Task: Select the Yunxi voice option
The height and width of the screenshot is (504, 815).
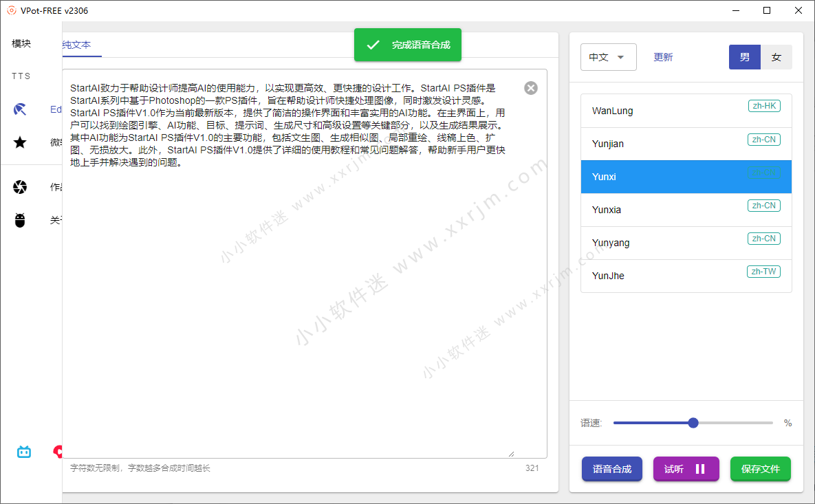Action: [686, 177]
